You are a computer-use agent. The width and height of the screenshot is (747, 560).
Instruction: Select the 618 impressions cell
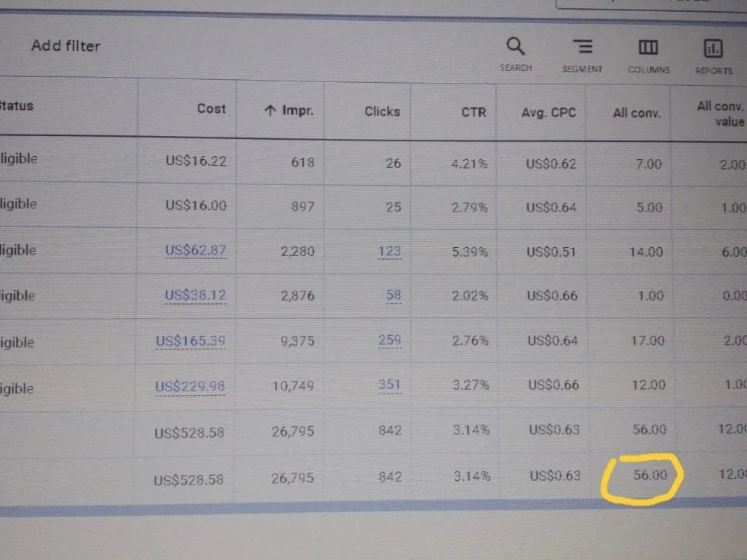click(x=303, y=162)
